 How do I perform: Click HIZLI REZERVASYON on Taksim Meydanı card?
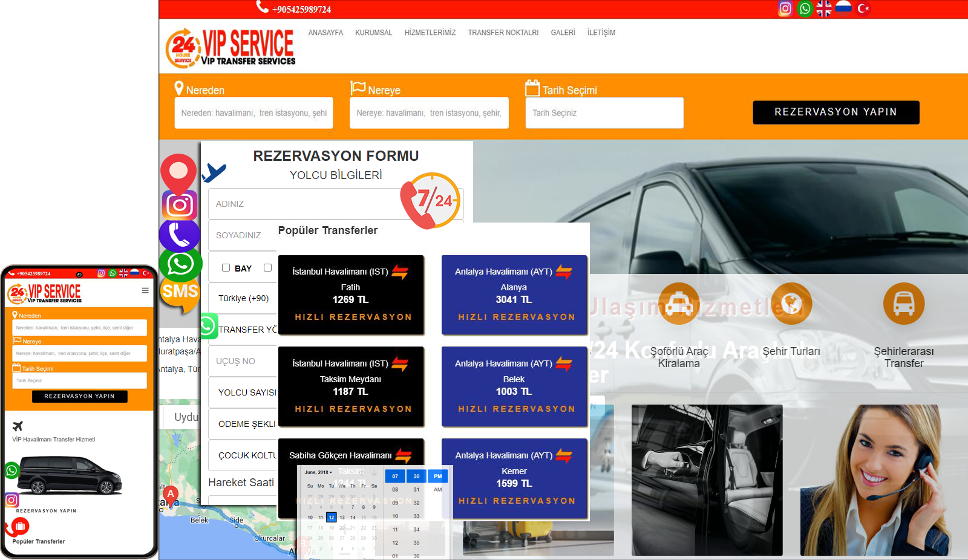coord(353,409)
